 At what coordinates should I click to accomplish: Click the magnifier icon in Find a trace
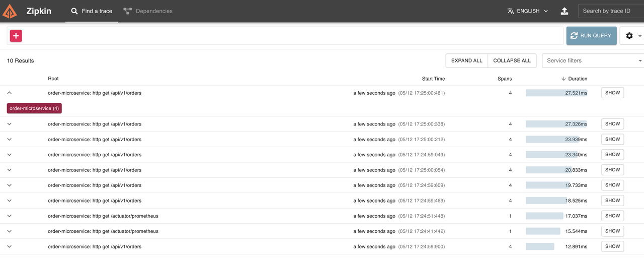74,11
